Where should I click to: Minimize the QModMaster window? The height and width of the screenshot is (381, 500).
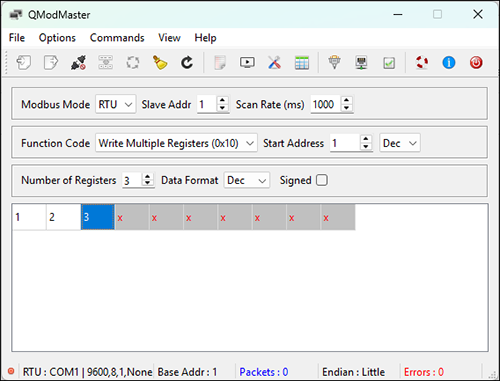tap(398, 14)
